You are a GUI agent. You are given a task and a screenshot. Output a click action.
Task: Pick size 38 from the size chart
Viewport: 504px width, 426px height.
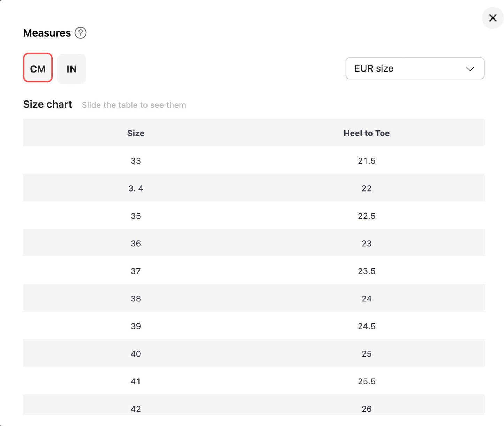click(x=136, y=299)
